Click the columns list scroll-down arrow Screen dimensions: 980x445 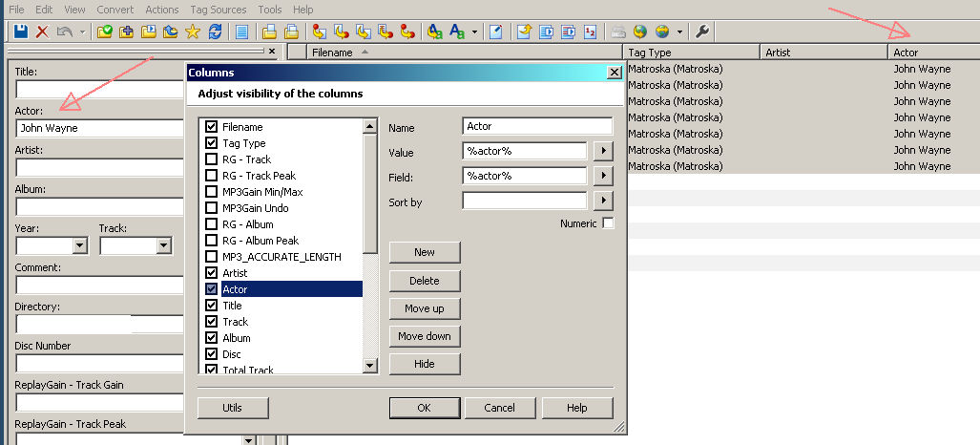click(370, 366)
